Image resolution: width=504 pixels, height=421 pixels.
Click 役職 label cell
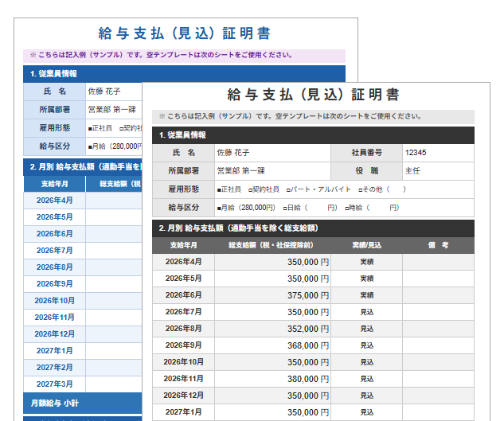coord(366,171)
